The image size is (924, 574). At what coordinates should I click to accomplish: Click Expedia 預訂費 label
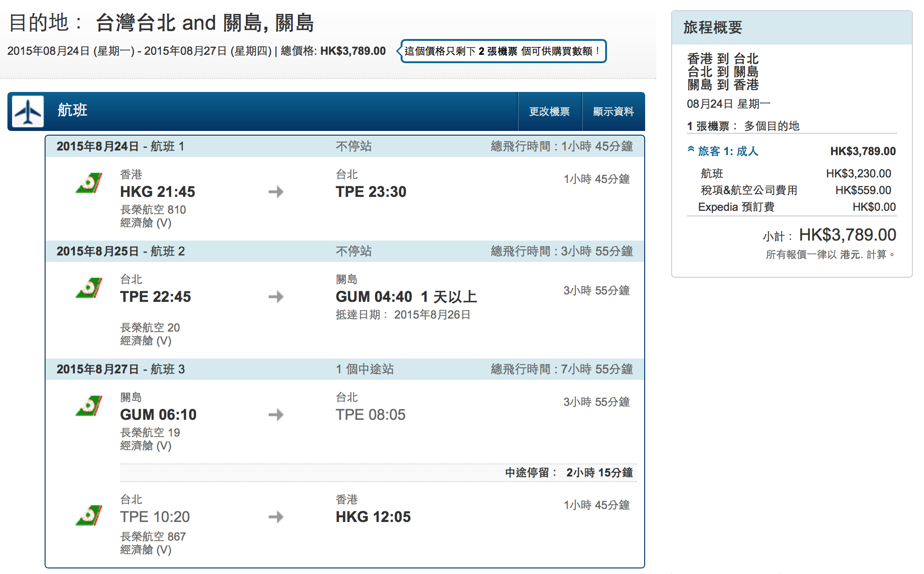tap(736, 207)
